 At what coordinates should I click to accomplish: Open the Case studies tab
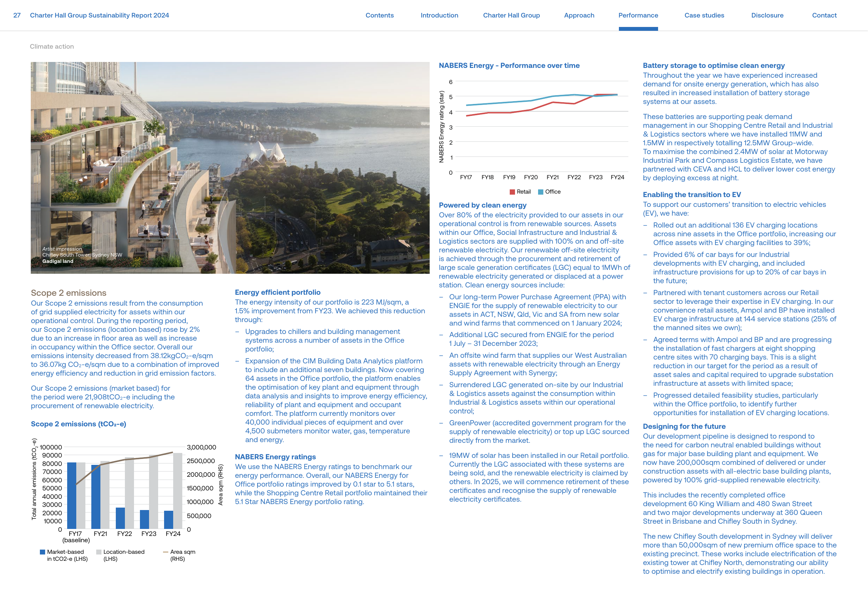point(704,15)
